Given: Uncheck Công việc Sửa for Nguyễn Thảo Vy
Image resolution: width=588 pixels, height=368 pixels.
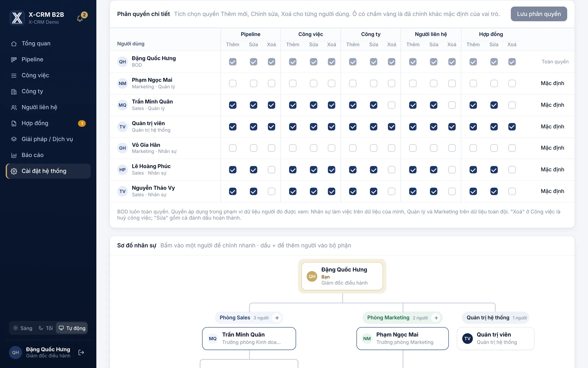Looking at the screenshot, I should [313, 191].
